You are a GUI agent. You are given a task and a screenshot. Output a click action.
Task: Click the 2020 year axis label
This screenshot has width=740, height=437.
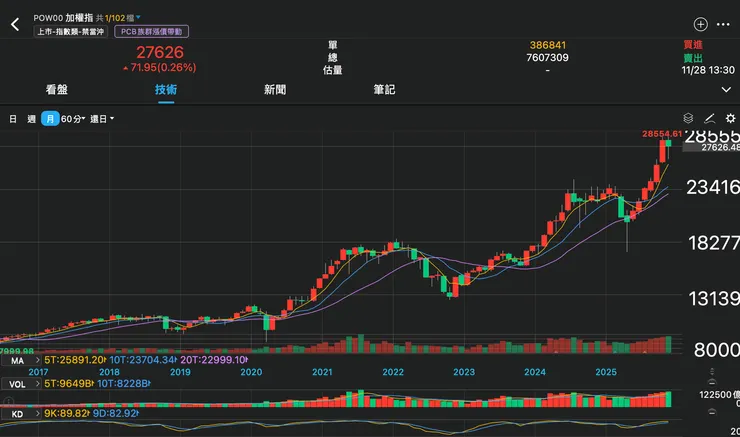pos(251,372)
